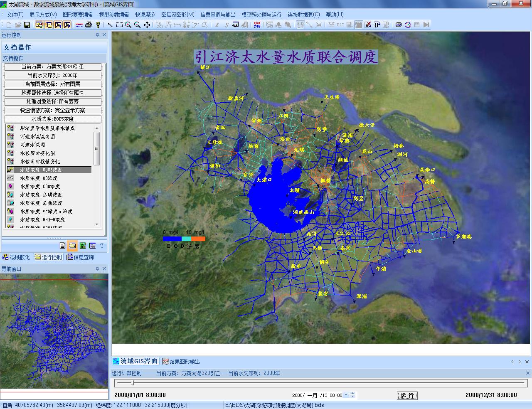Click the simulation time slider handle
532x409 pixels.
[x=133, y=383]
